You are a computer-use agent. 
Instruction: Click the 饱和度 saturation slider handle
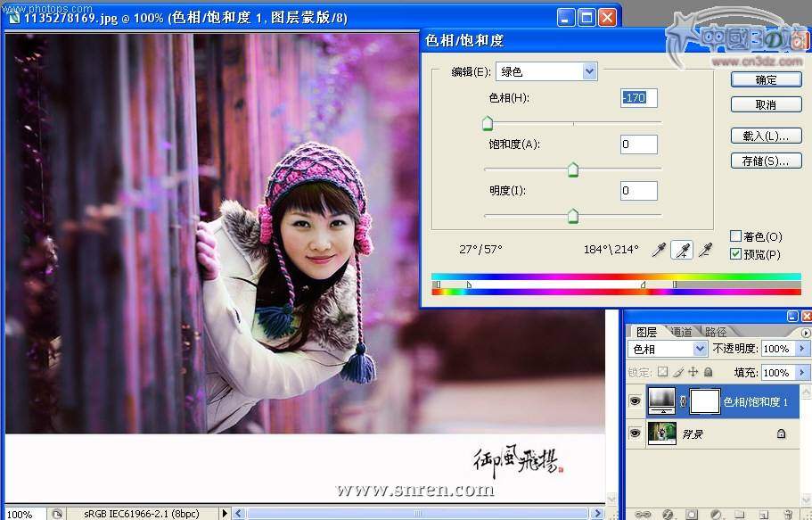pyautogui.click(x=573, y=169)
